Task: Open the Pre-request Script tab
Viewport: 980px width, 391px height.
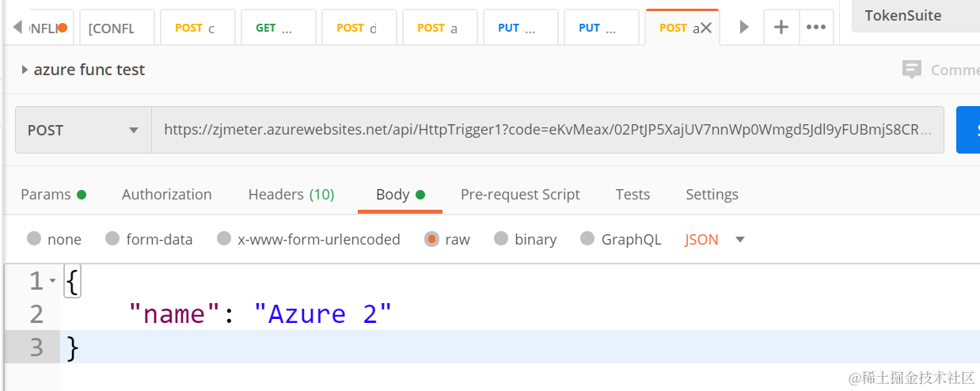Action: [520, 195]
